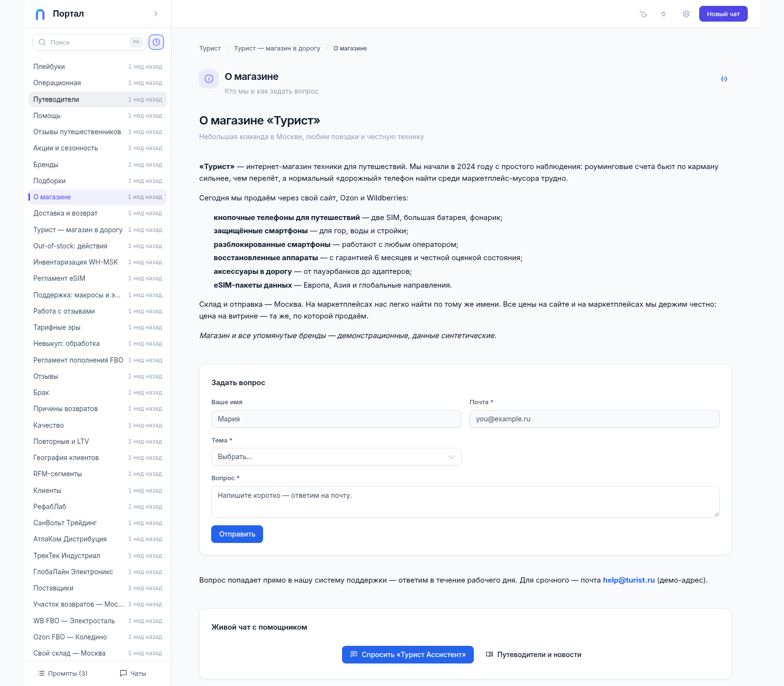The height and width of the screenshot is (686, 784).
Task: Click the Поиск search field
Action: [89, 42]
